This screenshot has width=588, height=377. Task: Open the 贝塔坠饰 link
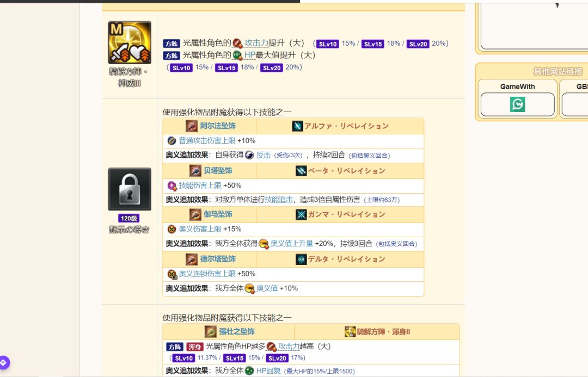(x=218, y=170)
